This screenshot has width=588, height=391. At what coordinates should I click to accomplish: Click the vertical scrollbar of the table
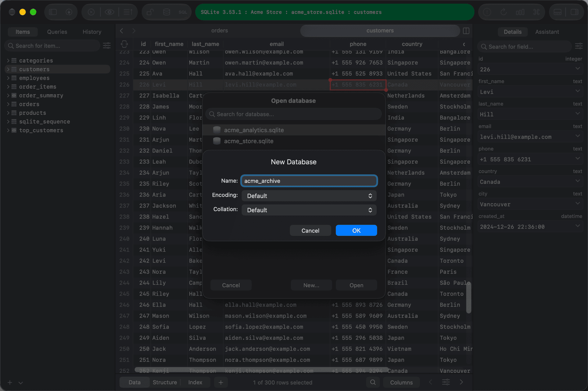click(469, 297)
